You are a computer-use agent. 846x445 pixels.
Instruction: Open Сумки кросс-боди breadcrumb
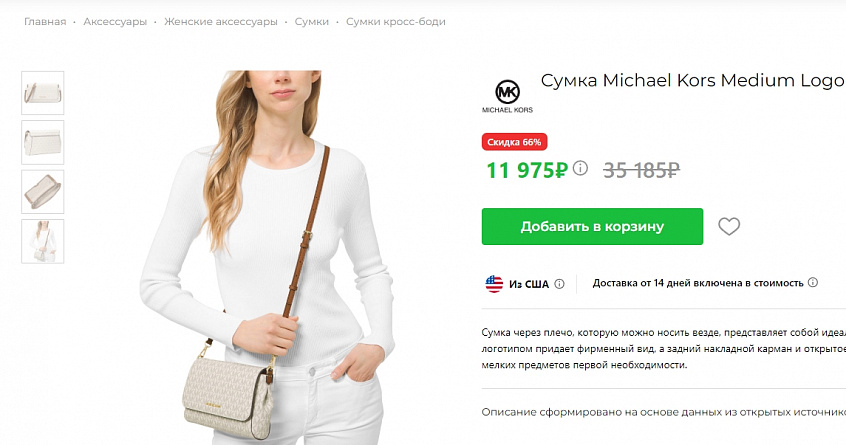tap(395, 22)
